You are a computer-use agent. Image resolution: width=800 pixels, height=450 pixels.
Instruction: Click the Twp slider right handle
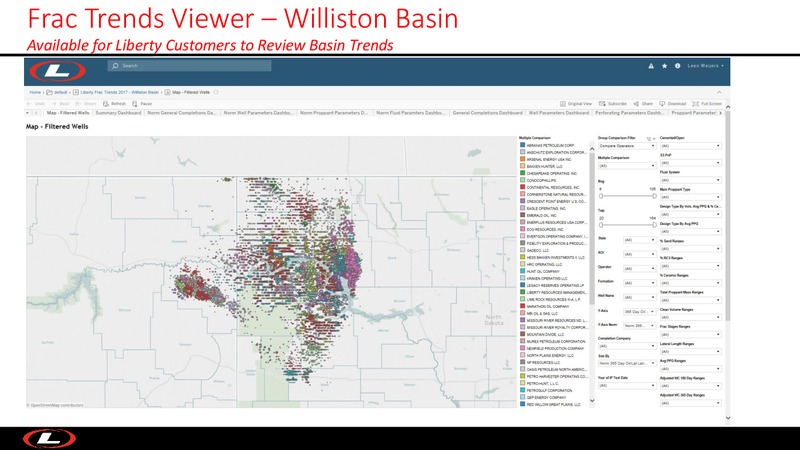coord(655,225)
